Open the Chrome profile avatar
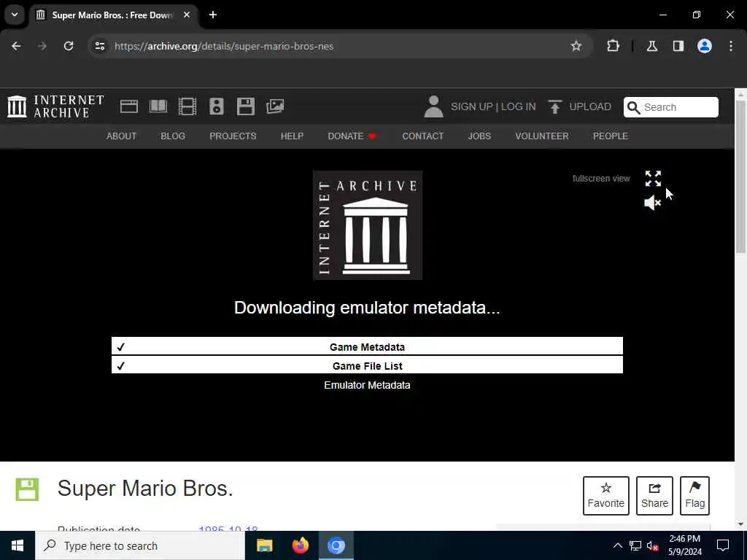747x560 pixels. (x=705, y=46)
